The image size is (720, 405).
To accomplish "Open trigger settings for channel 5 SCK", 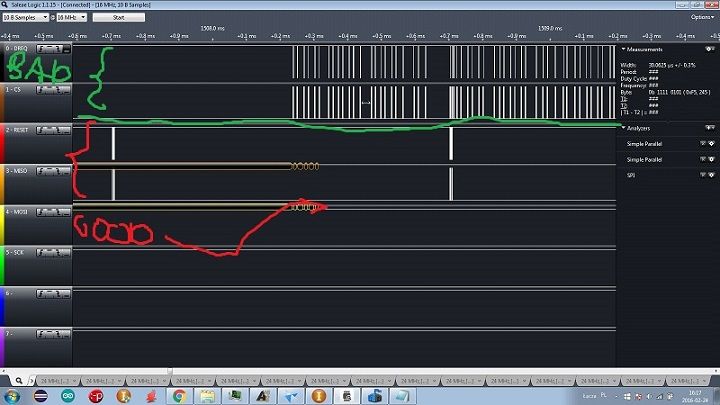I will [x=53, y=253].
